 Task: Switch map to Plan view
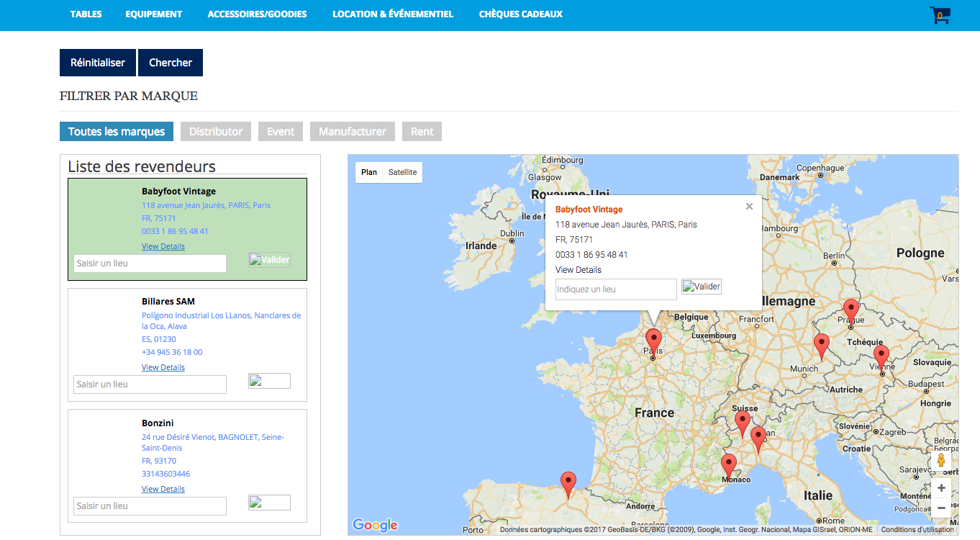369,173
